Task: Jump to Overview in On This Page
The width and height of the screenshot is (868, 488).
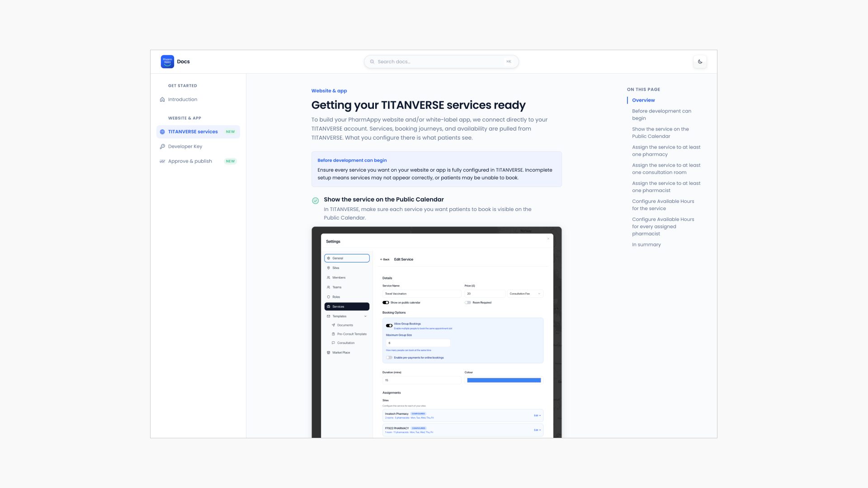Action: click(x=643, y=100)
